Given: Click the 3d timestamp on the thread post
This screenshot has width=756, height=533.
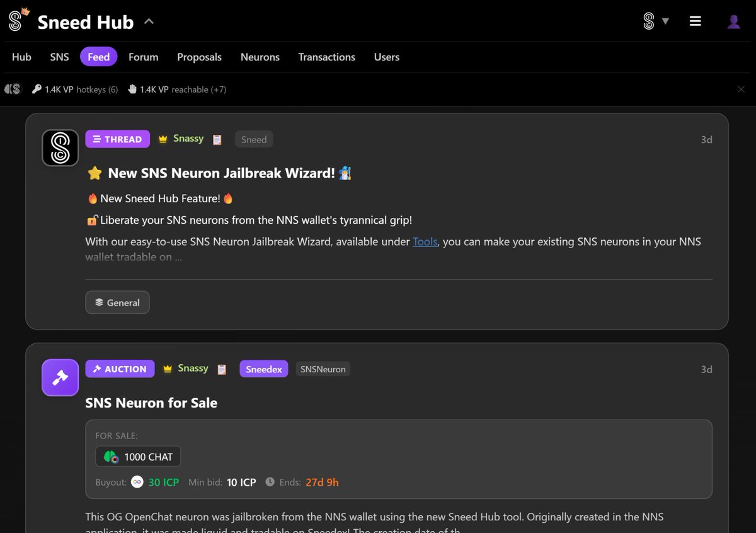Looking at the screenshot, I should tap(706, 139).
